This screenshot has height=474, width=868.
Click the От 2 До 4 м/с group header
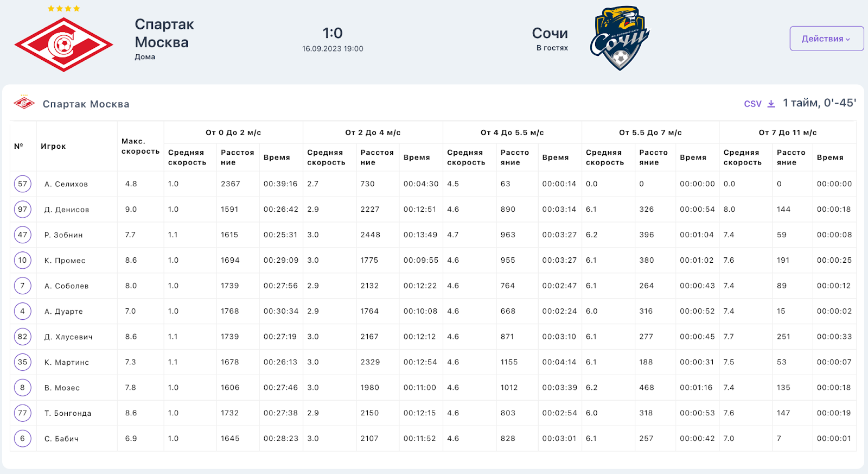(373, 132)
